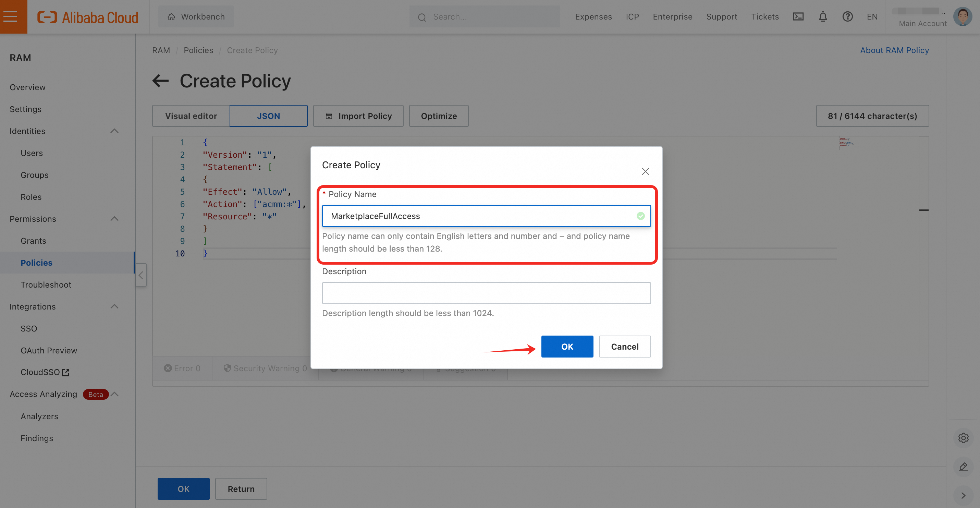Open CloudSSO external link
The image size is (980, 508).
(x=45, y=372)
